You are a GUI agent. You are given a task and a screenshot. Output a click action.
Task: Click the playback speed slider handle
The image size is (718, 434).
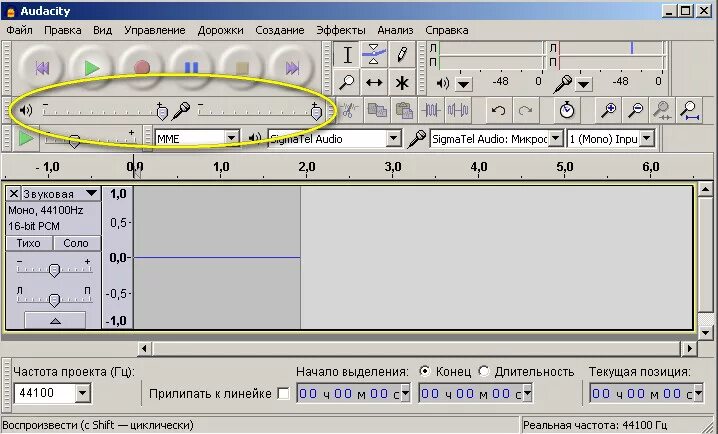74,141
